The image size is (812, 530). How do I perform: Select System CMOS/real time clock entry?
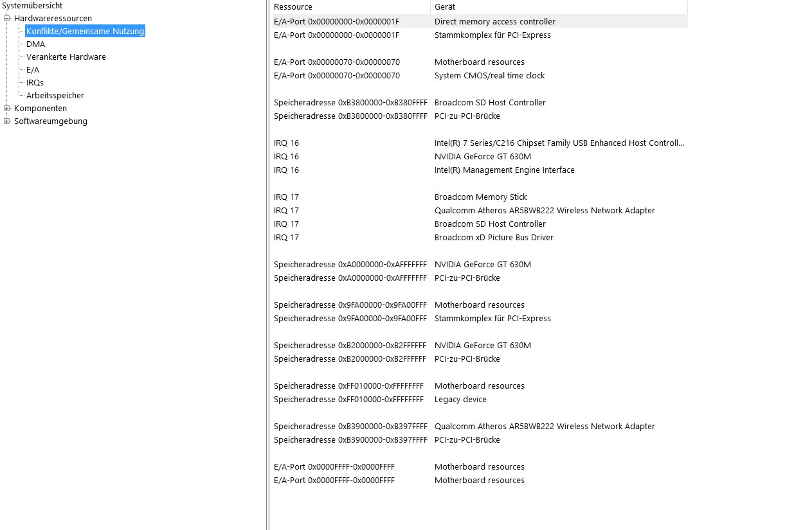pyautogui.click(x=480, y=76)
